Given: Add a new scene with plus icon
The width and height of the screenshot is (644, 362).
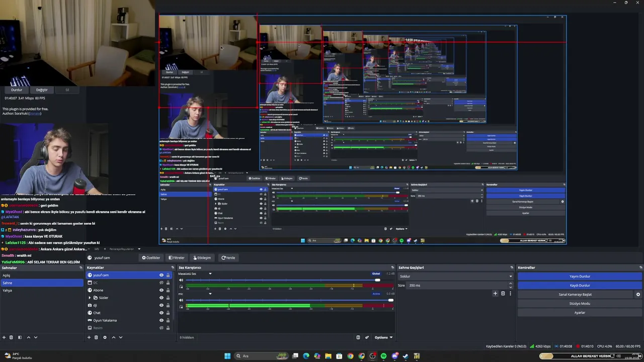Looking at the screenshot, I should [4, 337].
